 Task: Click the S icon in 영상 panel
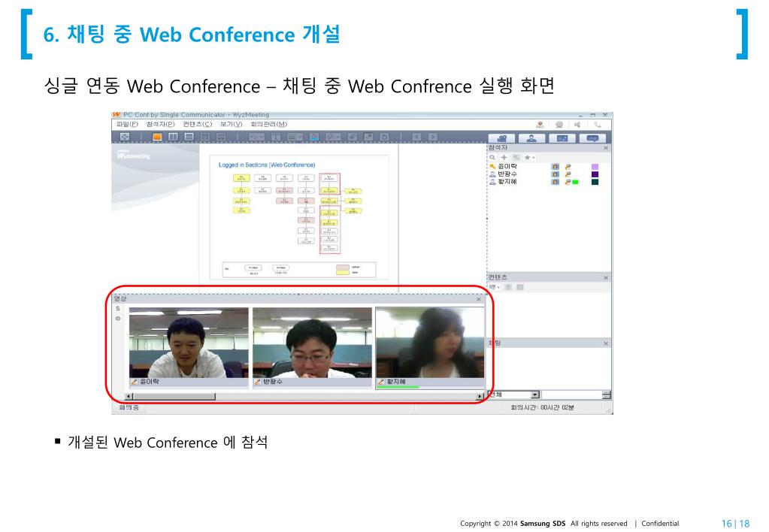coord(118,308)
